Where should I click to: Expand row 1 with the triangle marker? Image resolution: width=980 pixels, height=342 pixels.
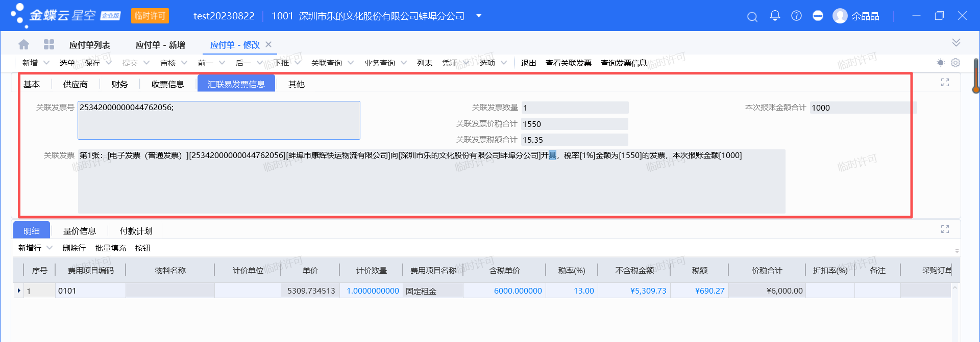(x=19, y=291)
